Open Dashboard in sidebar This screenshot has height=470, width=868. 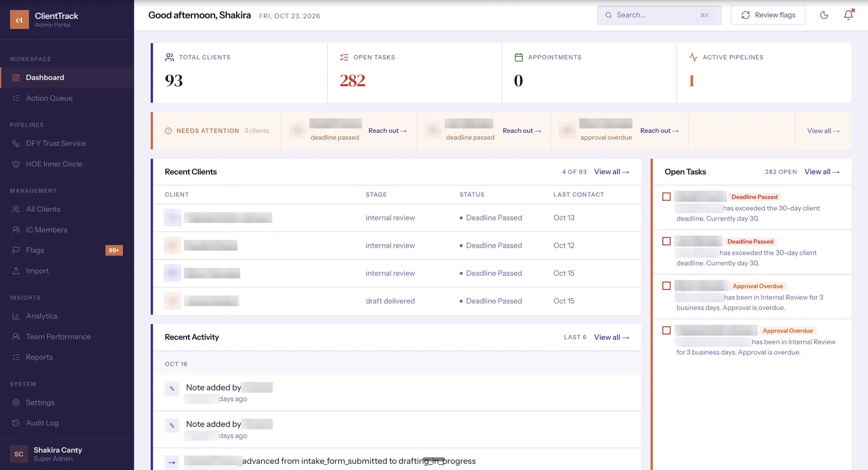[x=67, y=78]
